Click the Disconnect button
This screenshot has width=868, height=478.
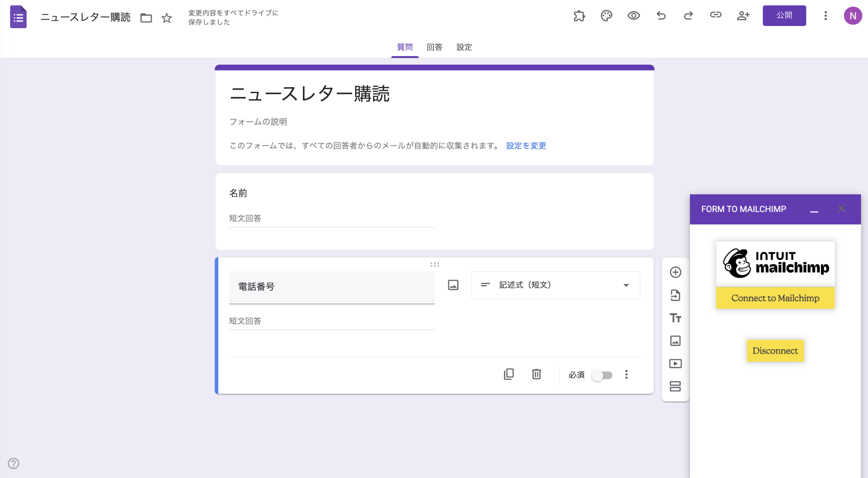tap(775, 350)
